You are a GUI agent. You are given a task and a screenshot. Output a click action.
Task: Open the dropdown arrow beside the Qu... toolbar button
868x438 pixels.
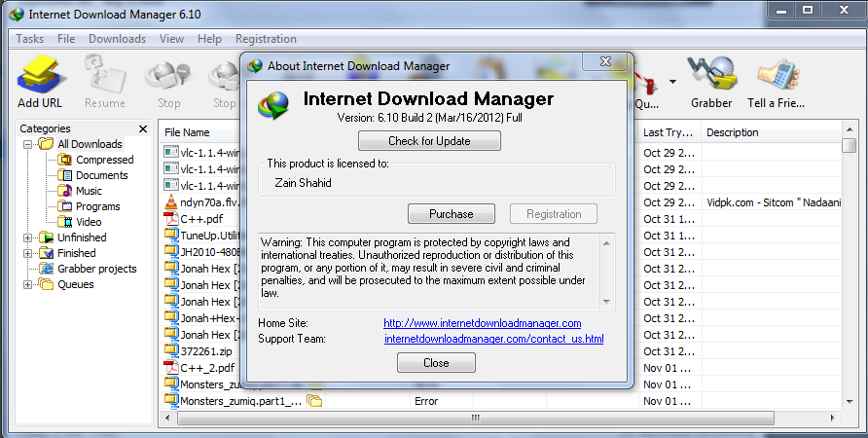point(672,82)
